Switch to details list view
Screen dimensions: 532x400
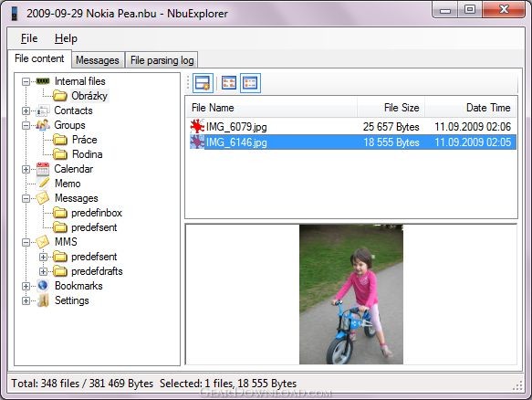[x=250, y=83]
